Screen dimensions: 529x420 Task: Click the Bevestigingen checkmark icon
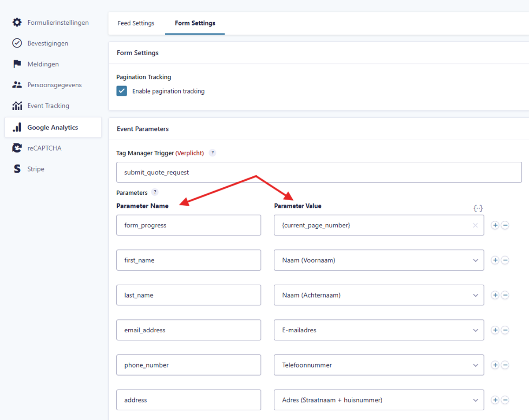(x=17, y=43)
